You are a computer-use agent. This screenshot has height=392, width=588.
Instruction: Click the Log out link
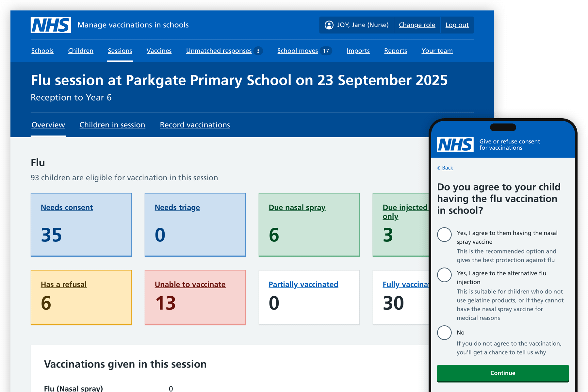[457, 25]
